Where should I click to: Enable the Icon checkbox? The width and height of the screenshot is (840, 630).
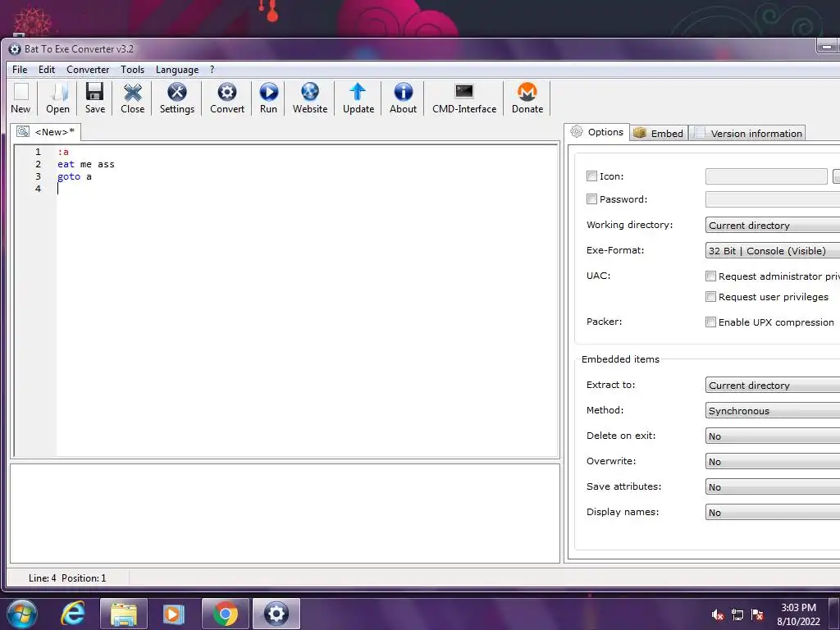click(x=591, y=176)
